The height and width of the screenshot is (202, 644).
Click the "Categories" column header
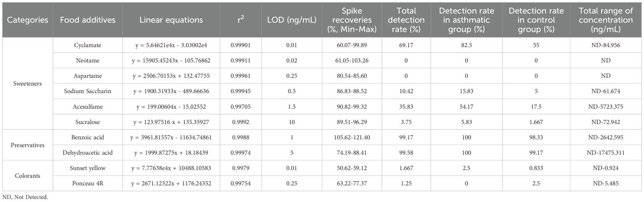click(x=27, y=20)
